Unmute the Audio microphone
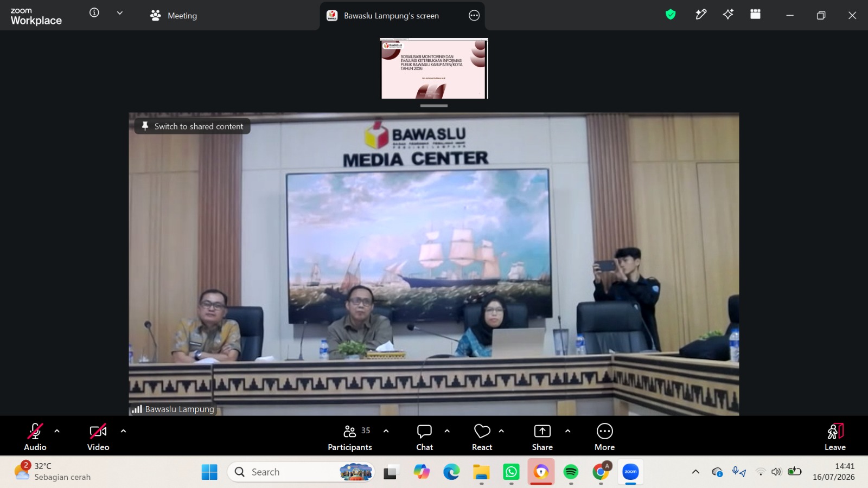 point(35,438)
